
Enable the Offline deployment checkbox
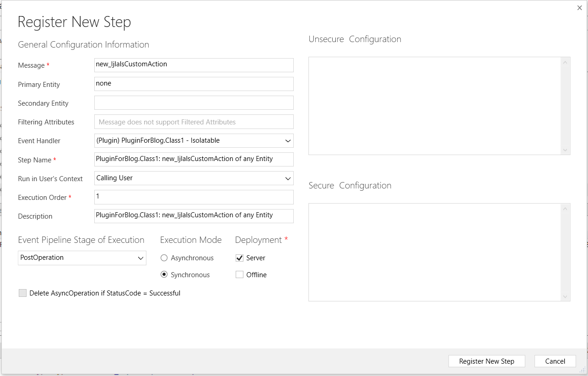[x=239, y=275]
